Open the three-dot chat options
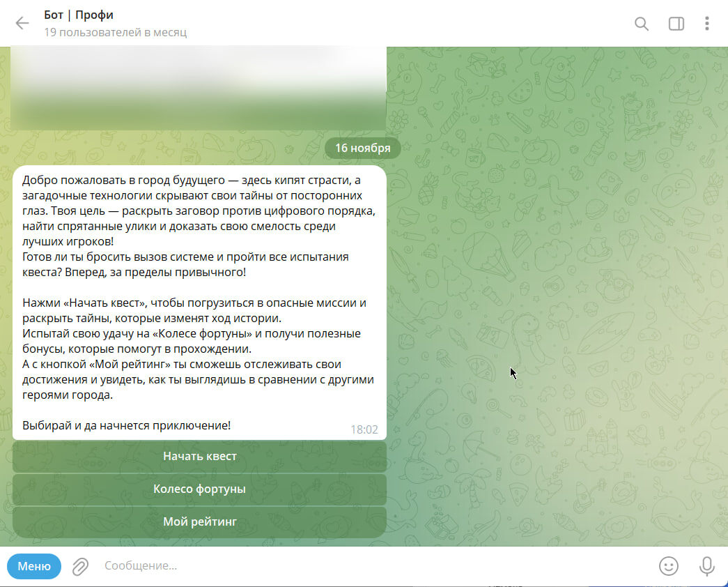This screenshot has width=728, height=587. click(707, 23)
